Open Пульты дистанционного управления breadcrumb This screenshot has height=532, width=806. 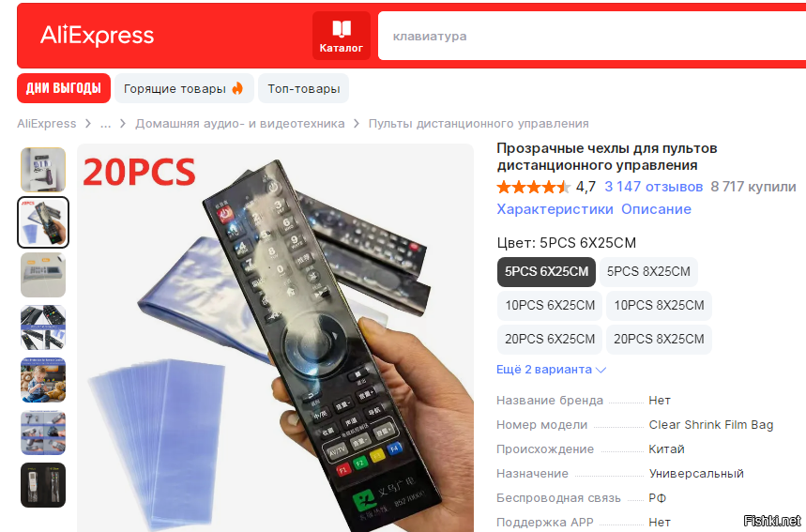479,124
